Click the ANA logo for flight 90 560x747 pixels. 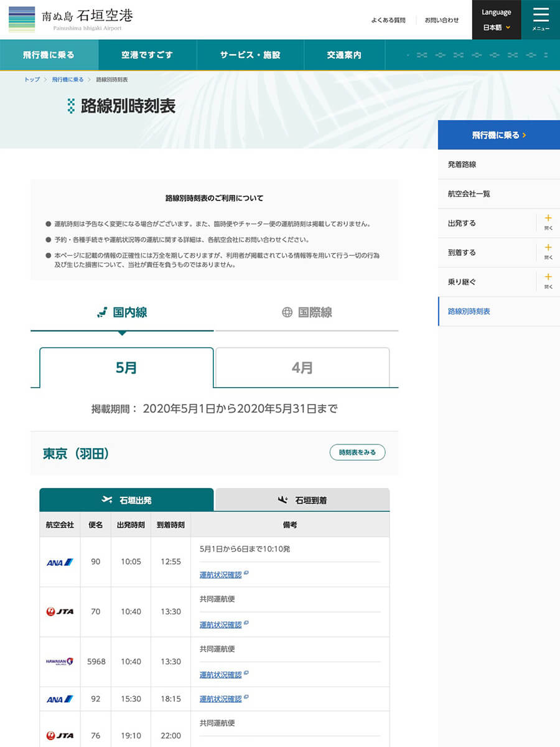click(x=60, y=562)
